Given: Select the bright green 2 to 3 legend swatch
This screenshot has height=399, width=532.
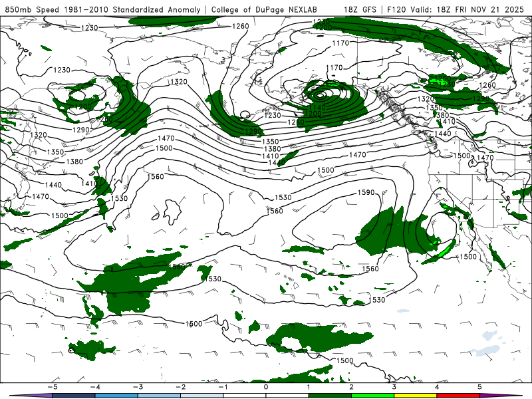Looking at the screenshot, I should pos(373,396).
